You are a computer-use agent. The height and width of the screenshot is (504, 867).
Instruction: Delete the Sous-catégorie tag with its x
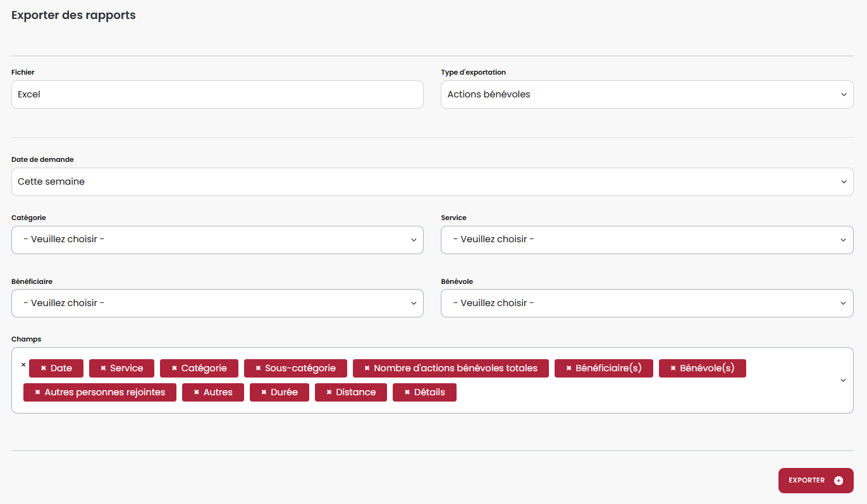pos(258,368)
